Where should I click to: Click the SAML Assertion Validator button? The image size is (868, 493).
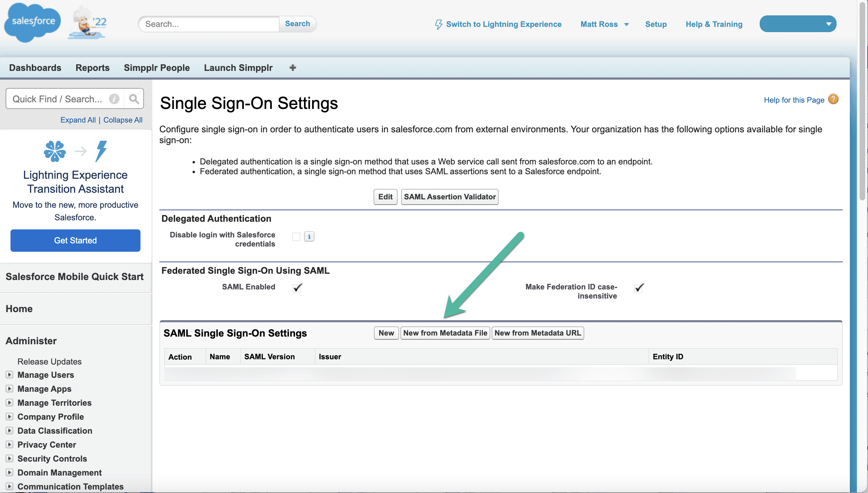click(449, 197)
